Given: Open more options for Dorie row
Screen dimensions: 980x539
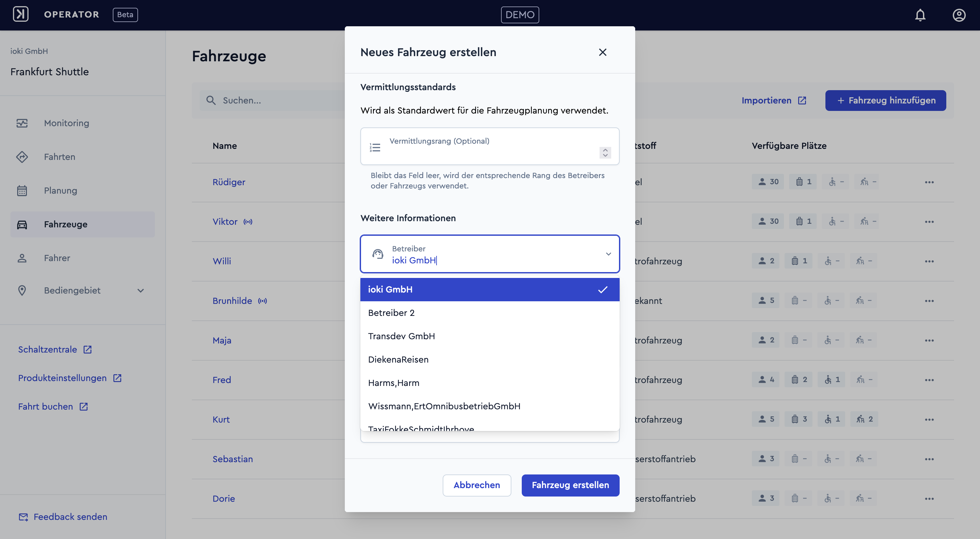Looking at the screenshot, I should coord(929,499).
